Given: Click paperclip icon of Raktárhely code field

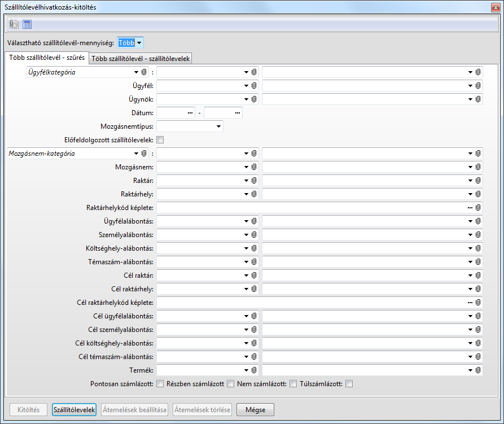Looking at the screenshot, I should pyautogui.click(x=254, y=194).
